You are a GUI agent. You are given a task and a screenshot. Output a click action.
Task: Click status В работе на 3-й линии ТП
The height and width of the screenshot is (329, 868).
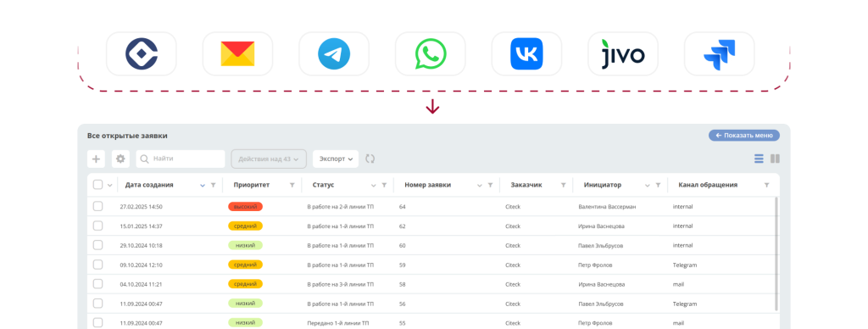click(341, 284)
